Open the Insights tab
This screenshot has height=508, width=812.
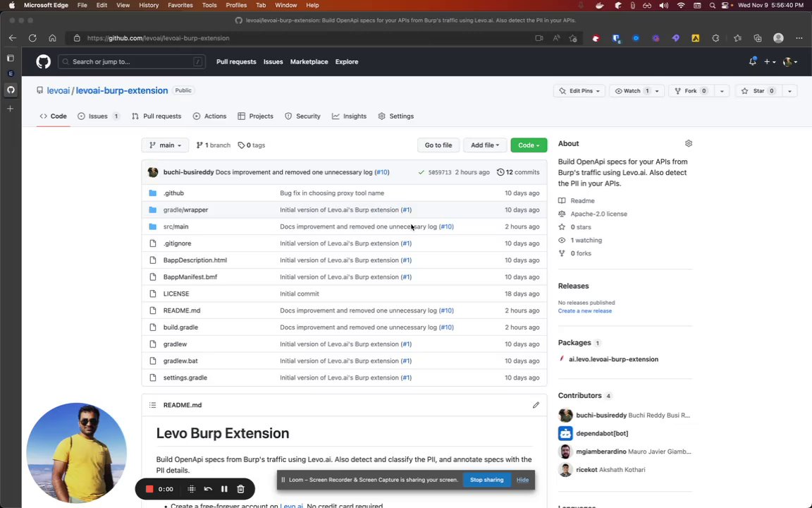[x=350, y=116]
